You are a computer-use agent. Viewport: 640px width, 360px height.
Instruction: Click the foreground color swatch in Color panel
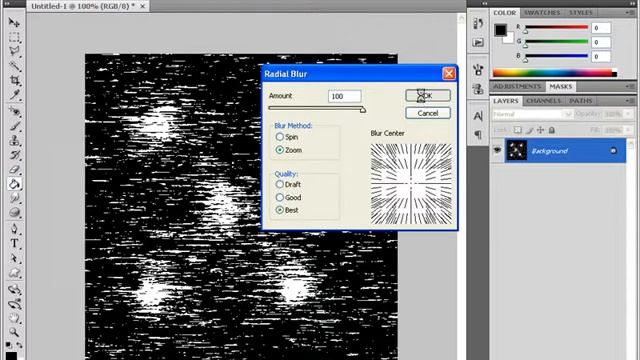pyautogui.click(x=500, y=30)
